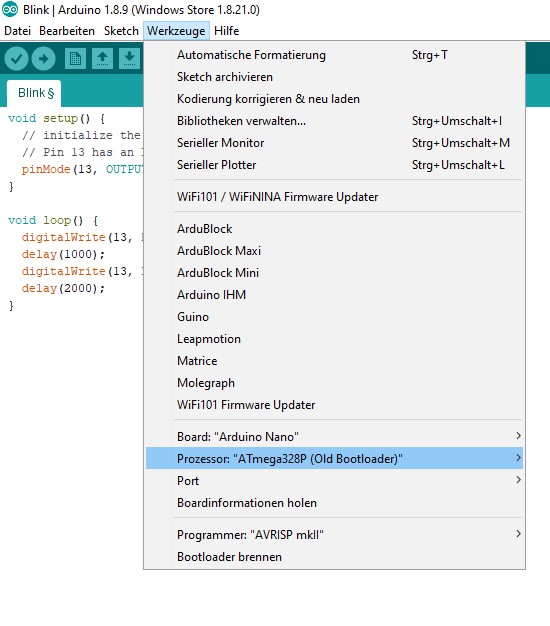
Task: Start ArduBlock Mini
Action: coord(334,273)
